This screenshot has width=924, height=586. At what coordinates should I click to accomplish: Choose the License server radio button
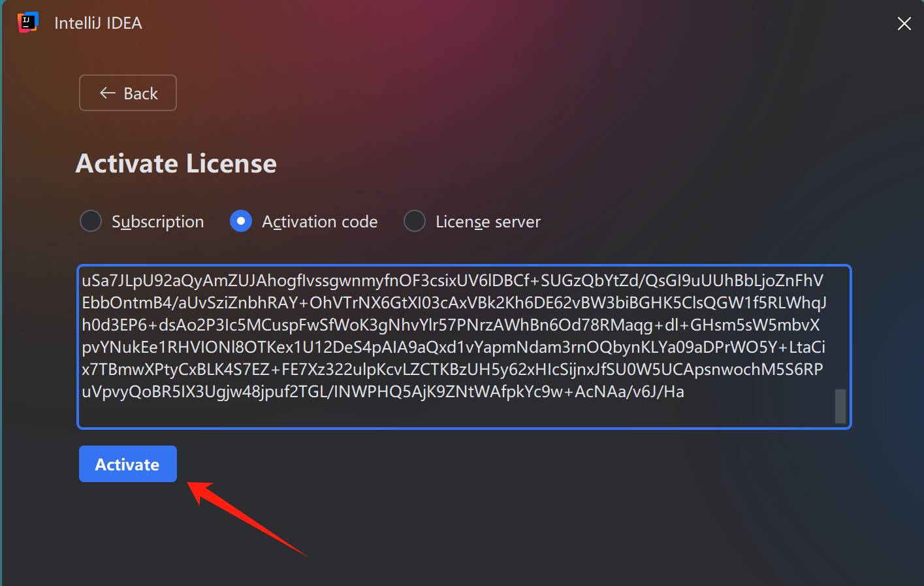point(415,221)
